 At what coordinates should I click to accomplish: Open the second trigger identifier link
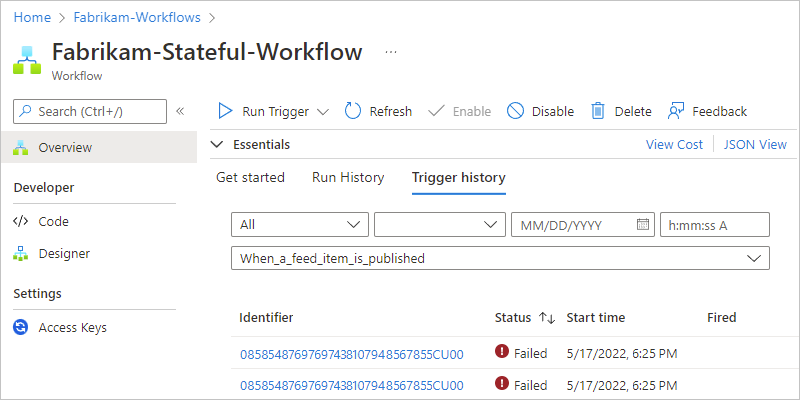pos(352,385)
